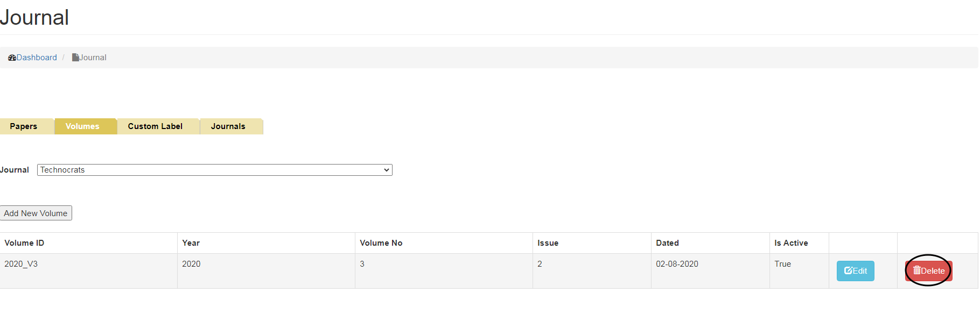Click the Dashboard gauge icon in breadcrumb
The image size is (980, 314).
[x=12, y=58]
